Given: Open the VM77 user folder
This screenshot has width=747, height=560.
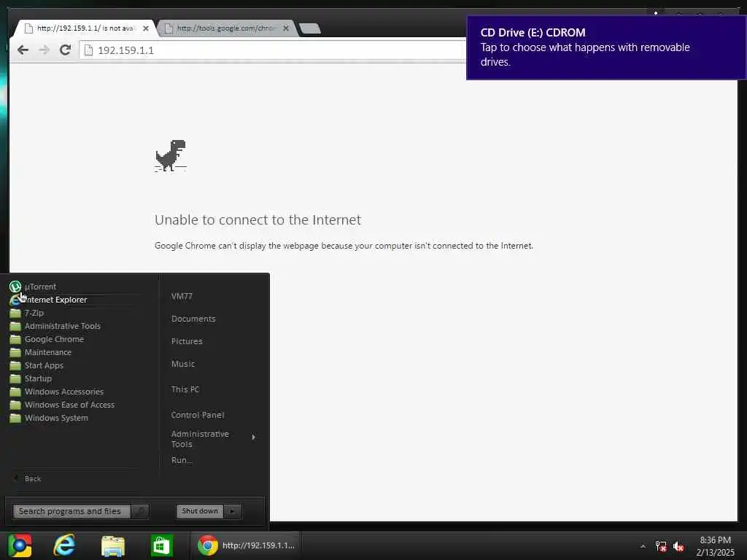Looking at the screenshot, I should 182,296.
